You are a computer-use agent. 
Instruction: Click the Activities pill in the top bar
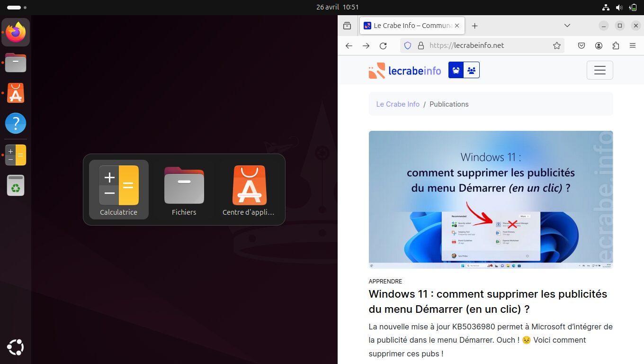point(17,8)
